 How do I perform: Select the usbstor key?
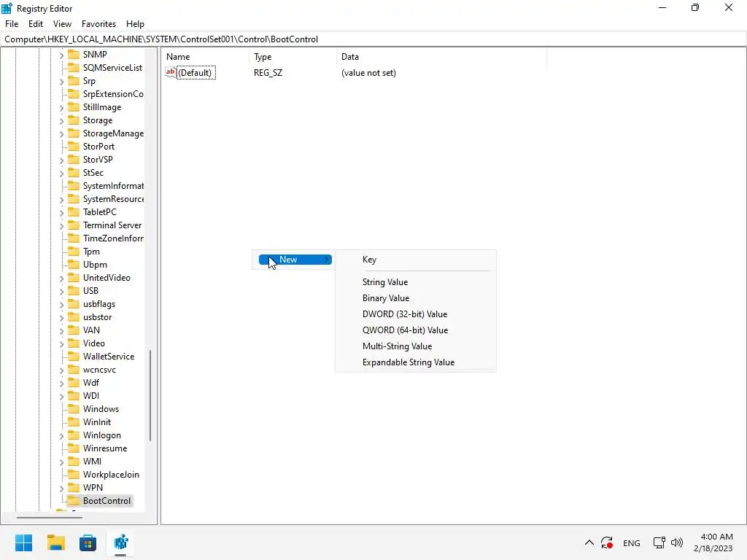(97, 317)
